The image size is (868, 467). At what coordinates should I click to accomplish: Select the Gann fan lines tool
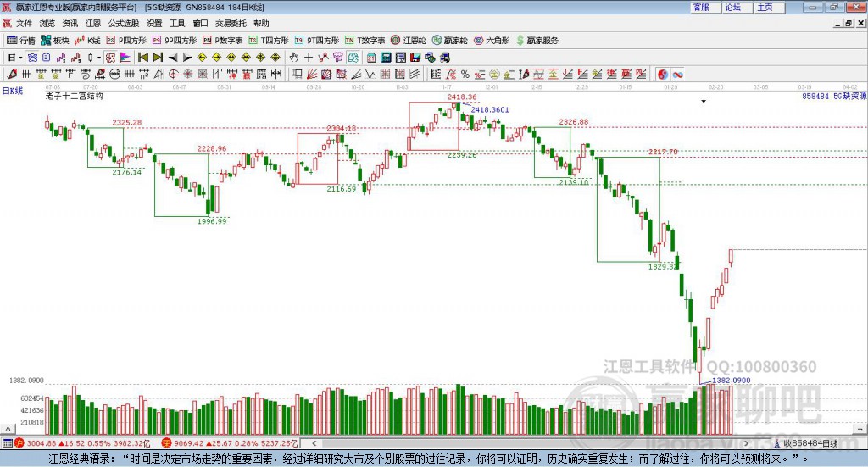pyautogui.click(x=312, y=74)
